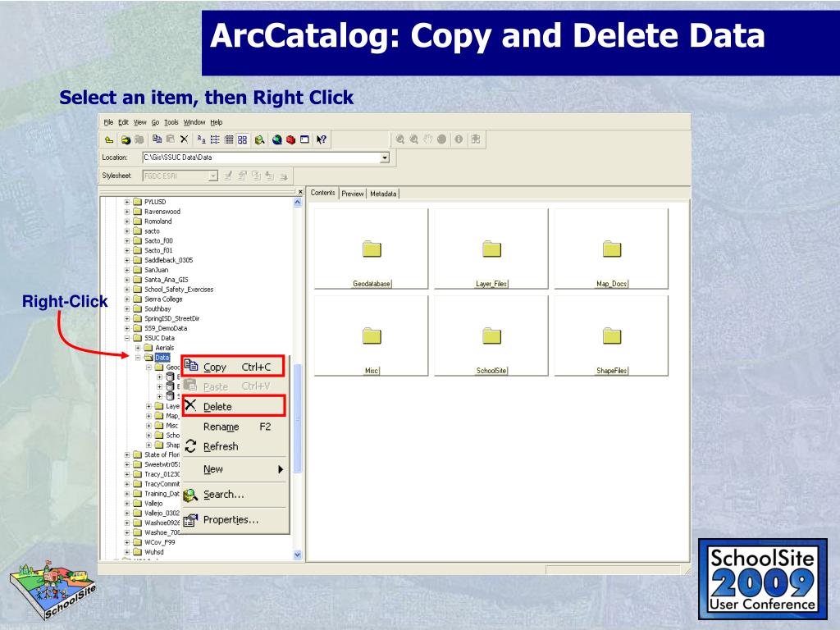Choose Search... from the context menu
The height and width of the screenshot is (630, 840).
pyautogui.click(x=235, y=495)
